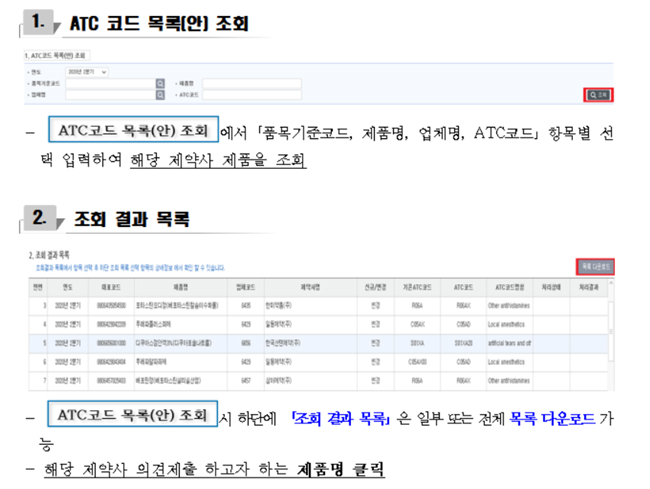Click product name in row 6
Image resolution: width=650 pixels, height=489 pixels.
(151, 362)
